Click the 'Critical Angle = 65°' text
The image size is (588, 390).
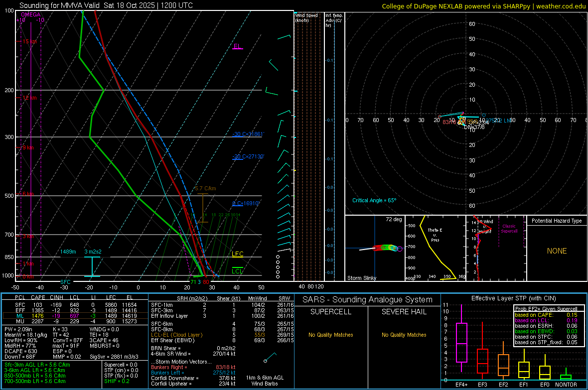pos(374,200)
